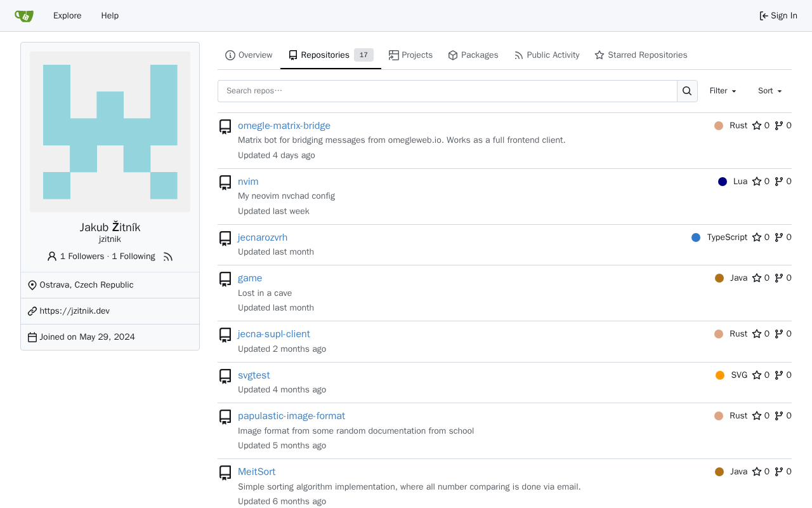Open the Public Activity tab
Screen dimensions: 812x508
546,55
